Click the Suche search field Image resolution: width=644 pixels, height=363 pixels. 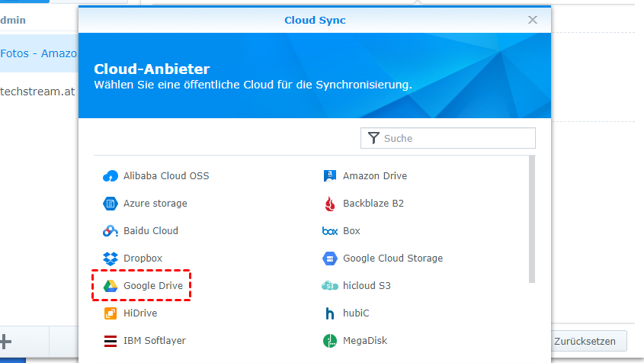(x=457, y=138)
